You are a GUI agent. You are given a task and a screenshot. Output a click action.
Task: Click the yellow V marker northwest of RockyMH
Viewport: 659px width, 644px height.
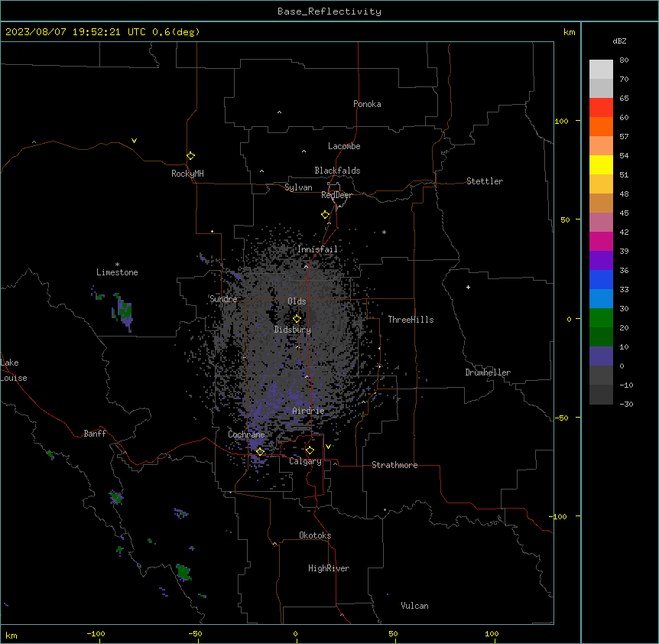(x=134, y=141)
